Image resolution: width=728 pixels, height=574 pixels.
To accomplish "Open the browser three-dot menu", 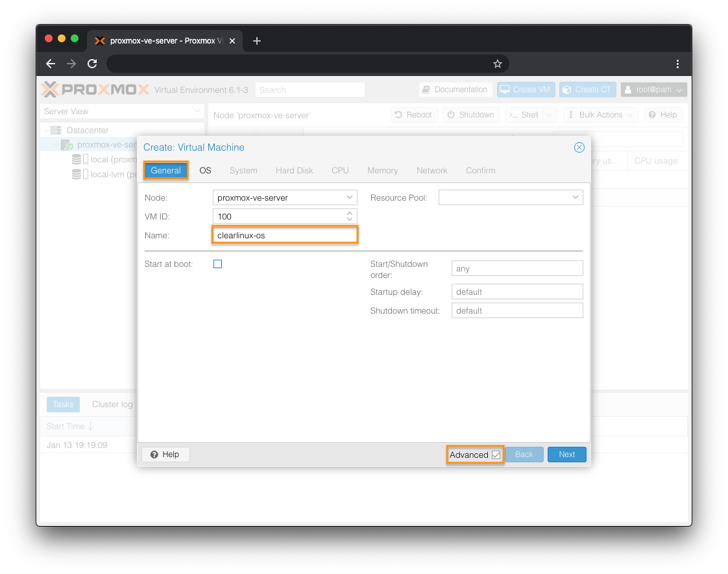I will [677, 64].
